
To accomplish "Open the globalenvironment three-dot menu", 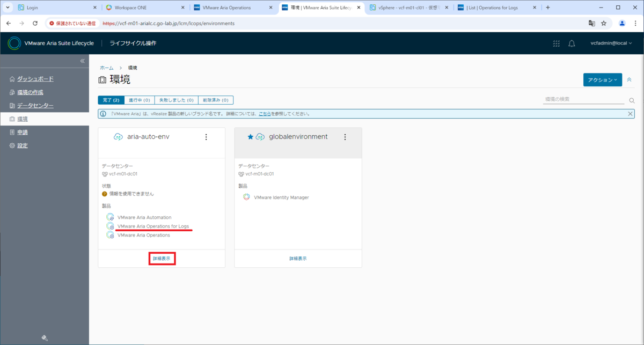I will coord(345,137).
